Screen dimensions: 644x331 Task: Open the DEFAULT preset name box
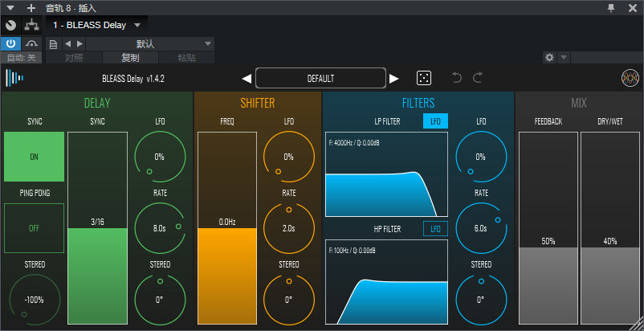[320, 78]
